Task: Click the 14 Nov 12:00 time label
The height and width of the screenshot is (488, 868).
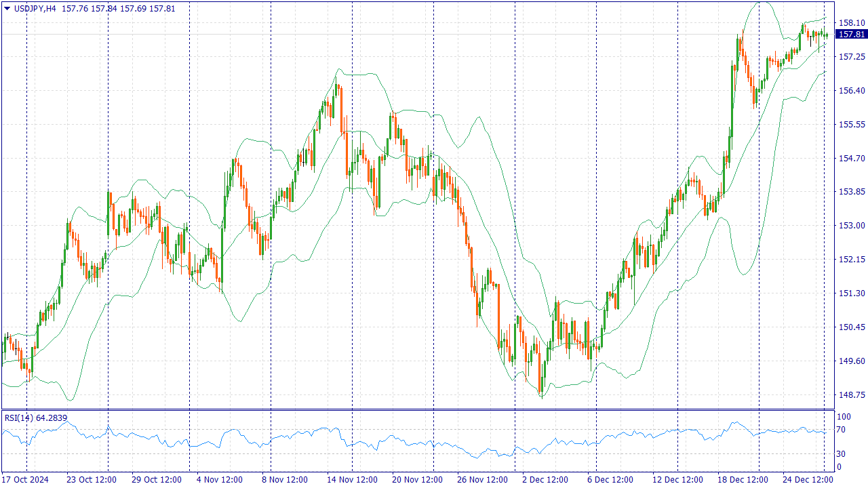Action: coord(352,480)
